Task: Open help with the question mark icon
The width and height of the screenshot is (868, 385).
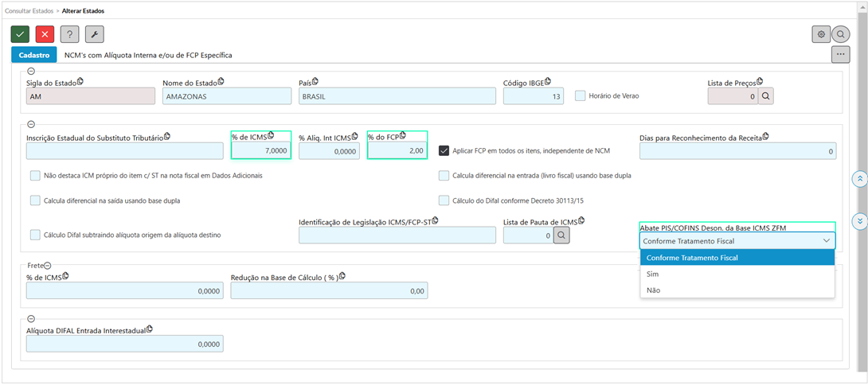Action: click(69, 34)
